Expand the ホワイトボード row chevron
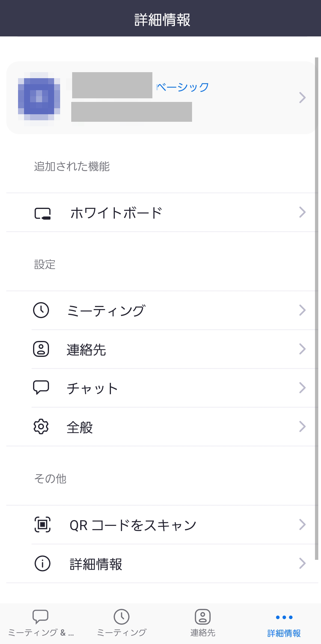This screenshot has width=321, height=644. click(302, 212)
